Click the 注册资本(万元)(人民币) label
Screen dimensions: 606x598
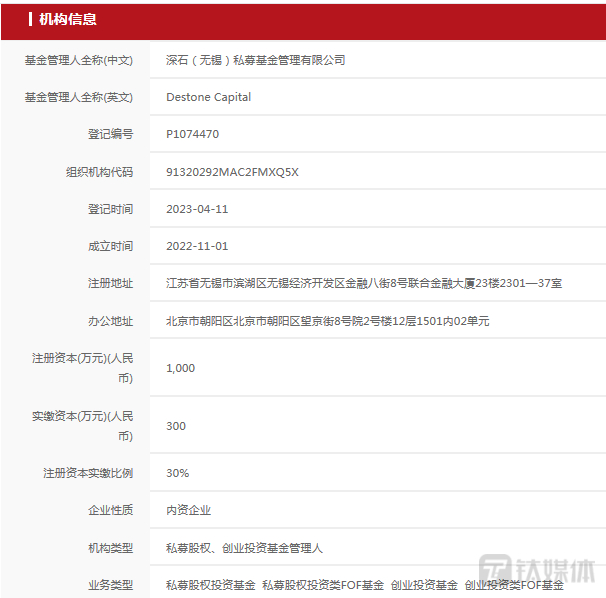83,368
